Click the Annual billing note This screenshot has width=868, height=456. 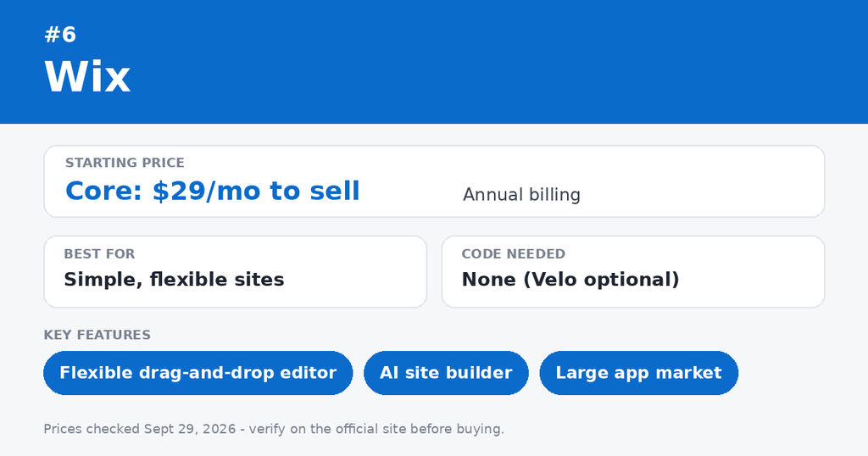coord(521,195)
